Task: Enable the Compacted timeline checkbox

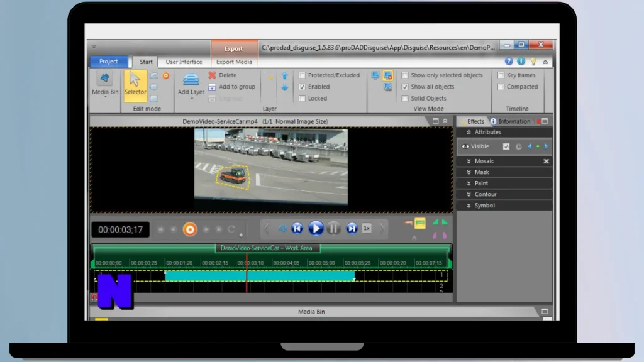Action: pos(501,87)
